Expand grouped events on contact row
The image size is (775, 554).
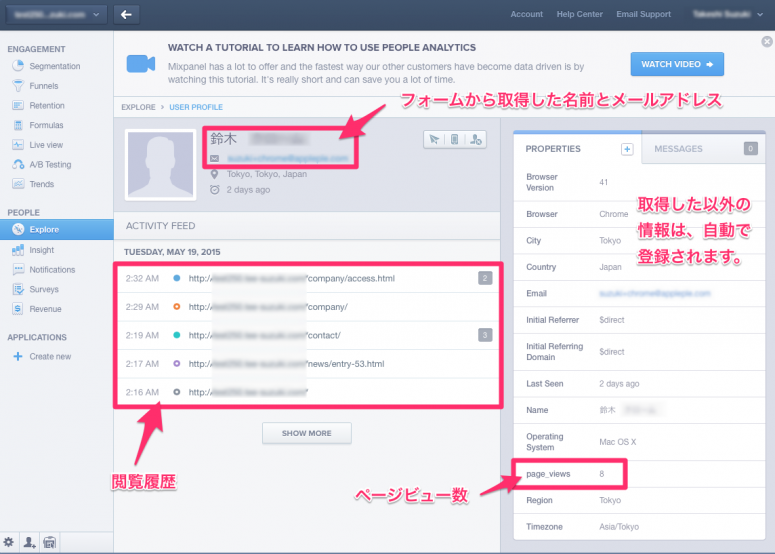pos(485,335)
